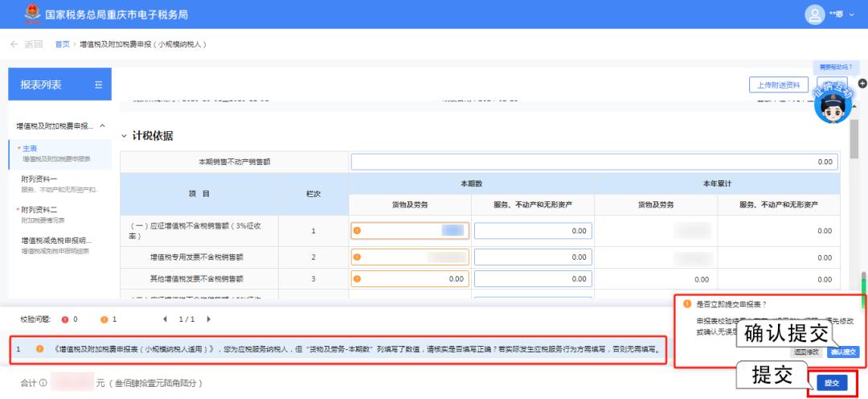The width and height of the screenshot is (868, 399).
Task: Click the red error count icon
Action: point(65,319)
